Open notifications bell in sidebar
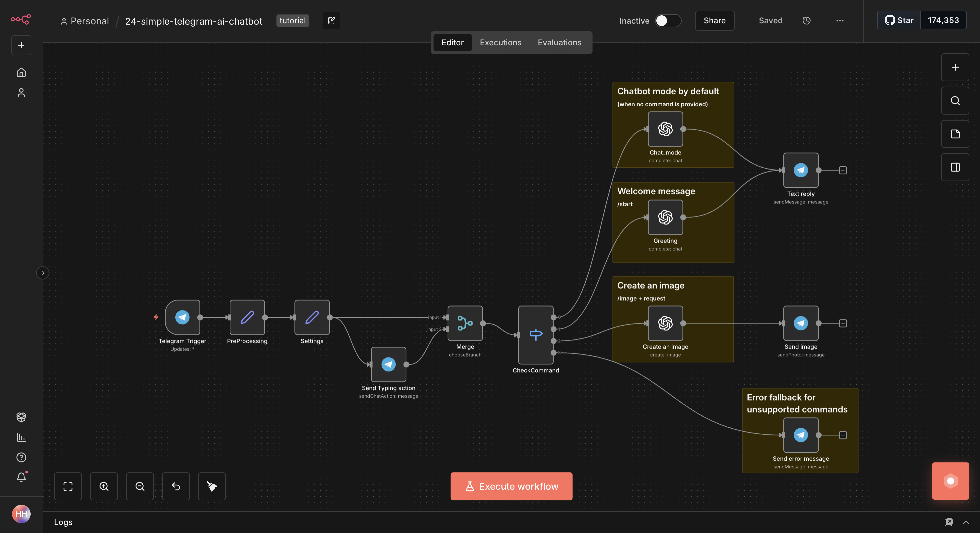Viewport: 980px width, 533px height. [21, 477]
